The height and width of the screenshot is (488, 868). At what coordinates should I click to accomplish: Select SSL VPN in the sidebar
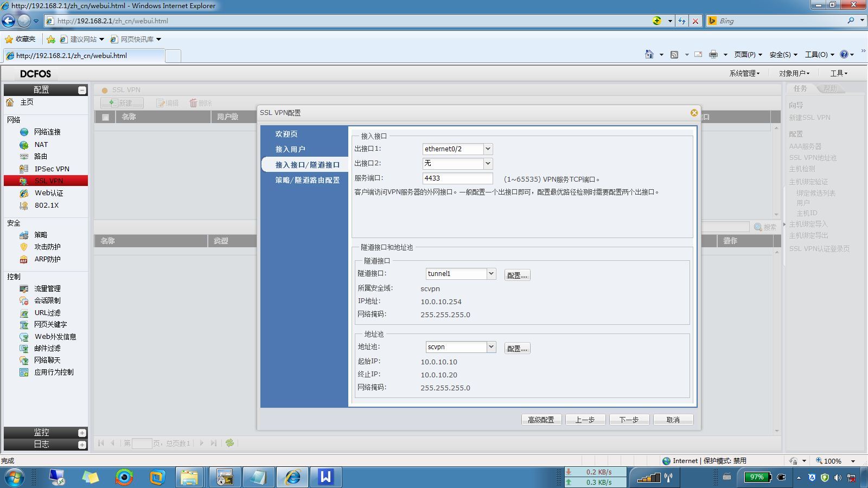pyautogui.click(x=46, y=181)
